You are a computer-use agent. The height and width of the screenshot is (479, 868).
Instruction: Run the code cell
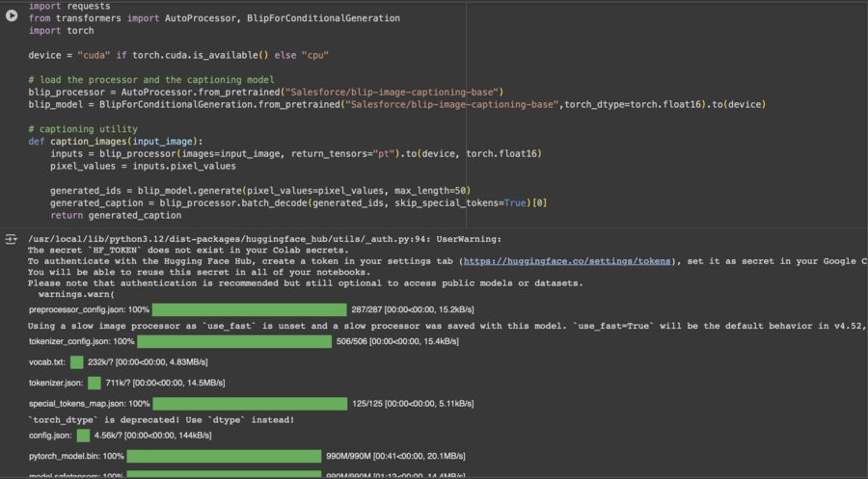click(12, 15)
